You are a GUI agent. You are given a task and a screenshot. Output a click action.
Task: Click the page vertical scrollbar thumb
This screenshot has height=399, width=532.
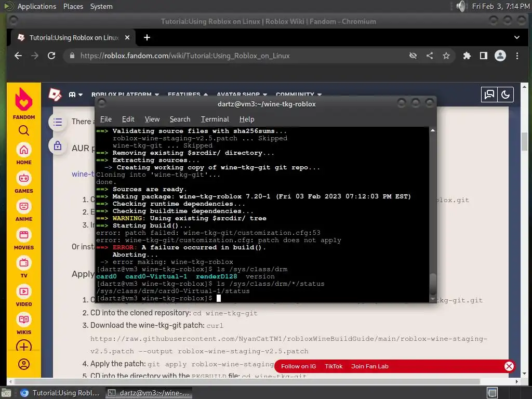click(525, 141)
